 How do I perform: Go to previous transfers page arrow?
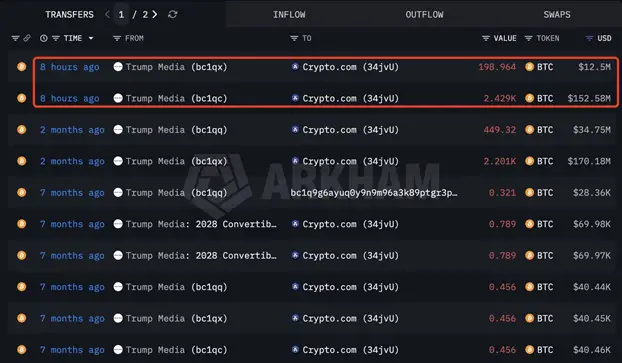tap(107, 14)
